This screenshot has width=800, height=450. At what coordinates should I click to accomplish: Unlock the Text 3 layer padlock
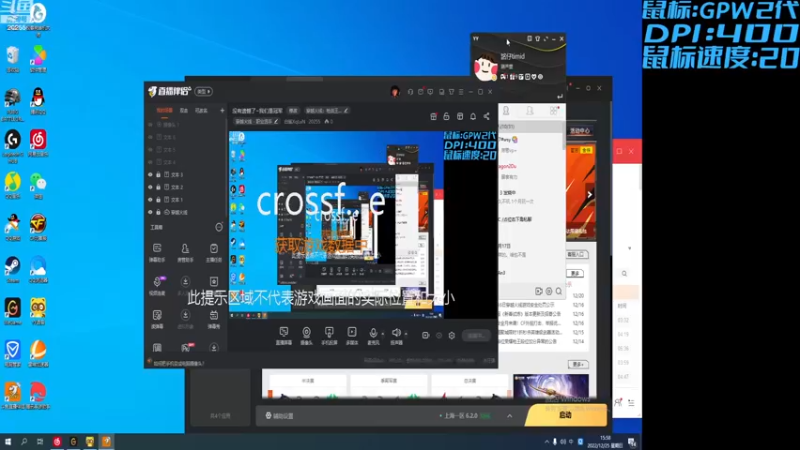click(158, 174)
